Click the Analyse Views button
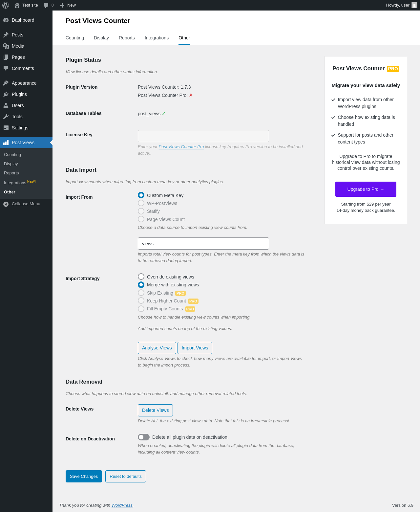This screenshot has height=512, width=420. coord(157,348)
